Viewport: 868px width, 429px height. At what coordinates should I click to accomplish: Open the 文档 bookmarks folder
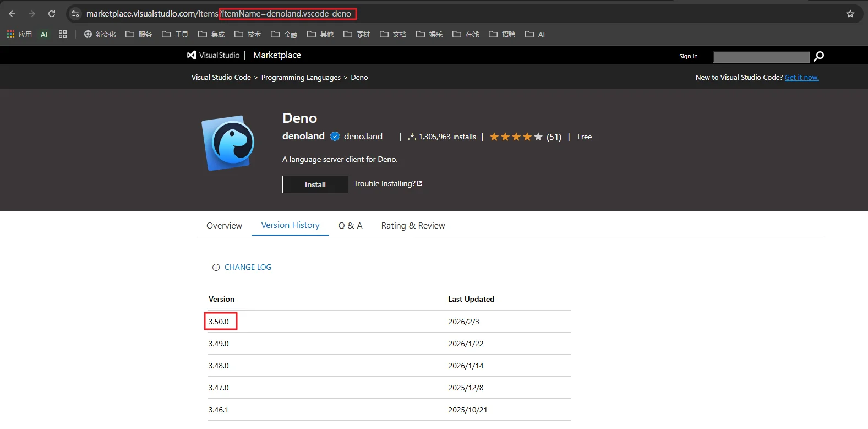[393, 34]
